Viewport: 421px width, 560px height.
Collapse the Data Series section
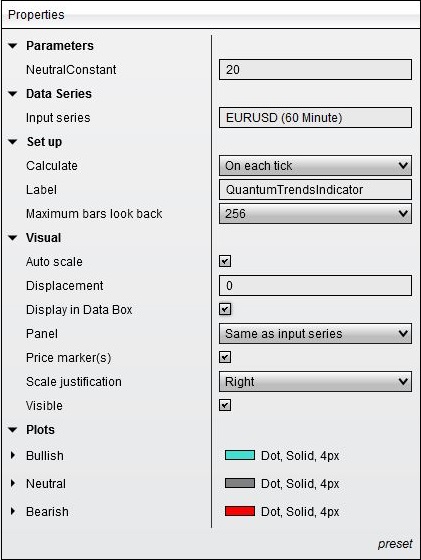pos(12,94)
